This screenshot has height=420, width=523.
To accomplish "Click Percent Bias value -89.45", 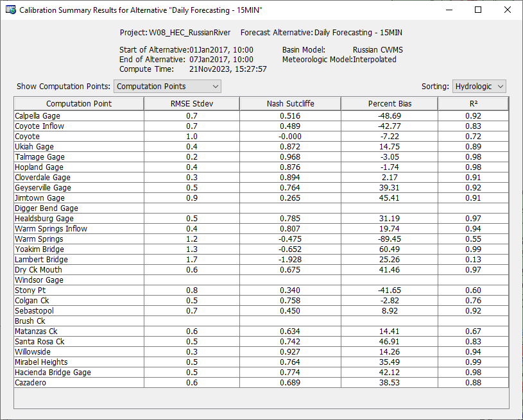I will click(x=390, y=239).
